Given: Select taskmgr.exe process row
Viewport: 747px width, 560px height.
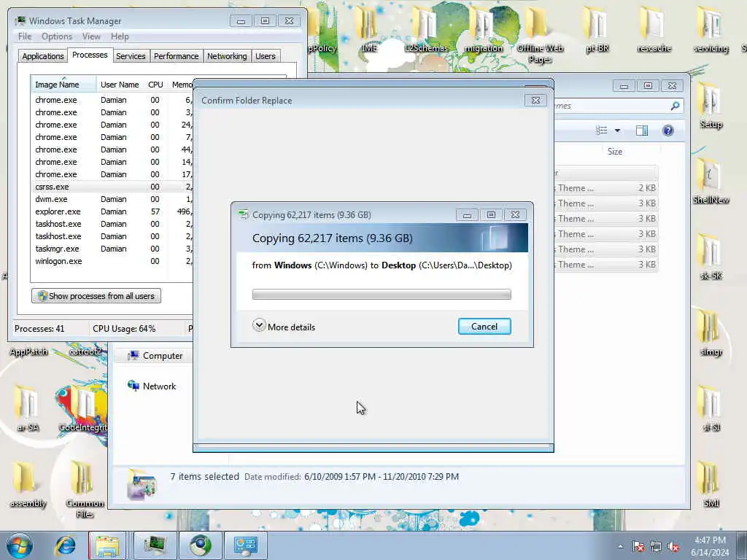Looking at the screenshot, I should (x=112, y=249).
